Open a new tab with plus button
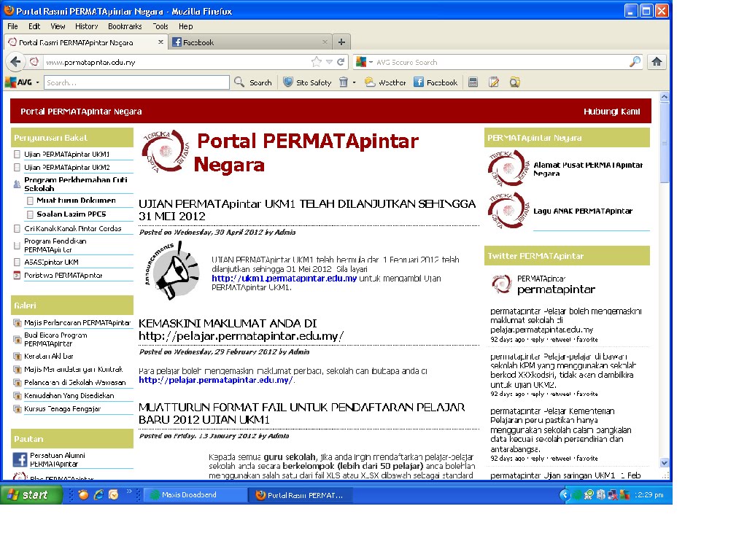The width and height of the screenshot is (747, 560). 341,42
